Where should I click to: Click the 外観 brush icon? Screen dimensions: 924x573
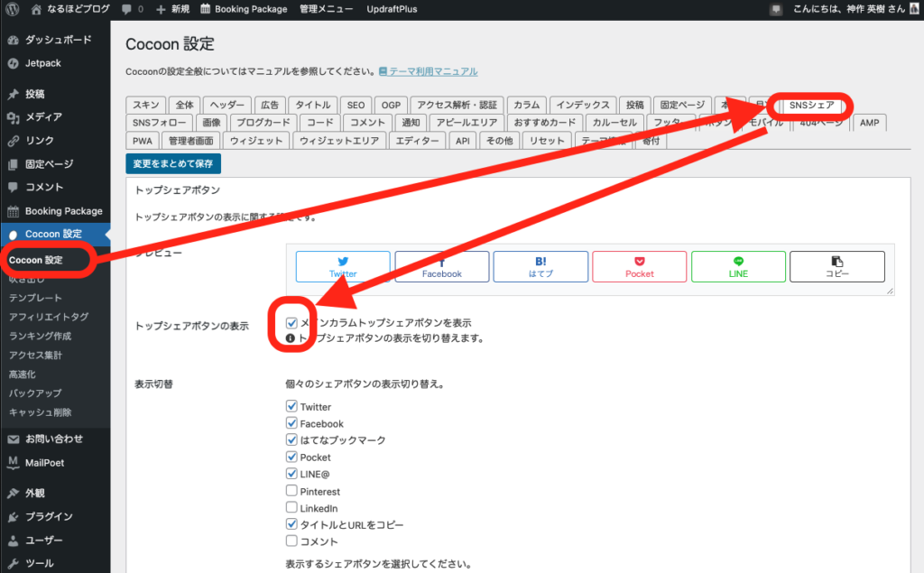[x=13, y=494]
